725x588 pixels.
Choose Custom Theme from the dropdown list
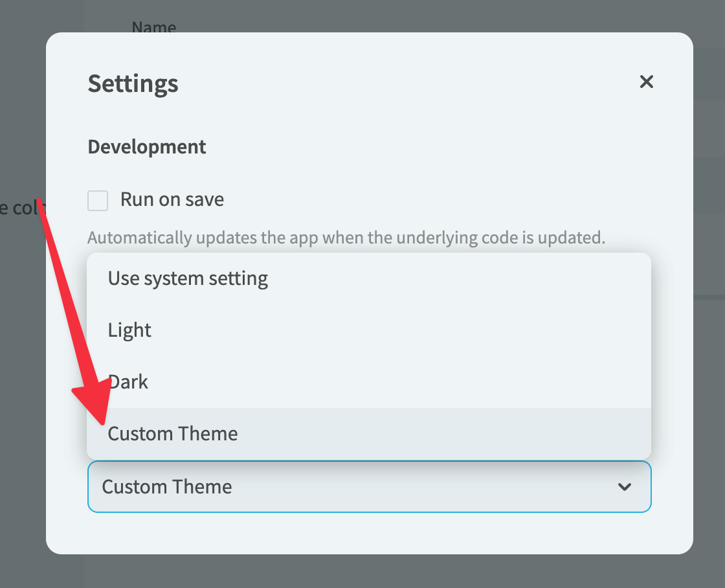click(x=172, y=434)
